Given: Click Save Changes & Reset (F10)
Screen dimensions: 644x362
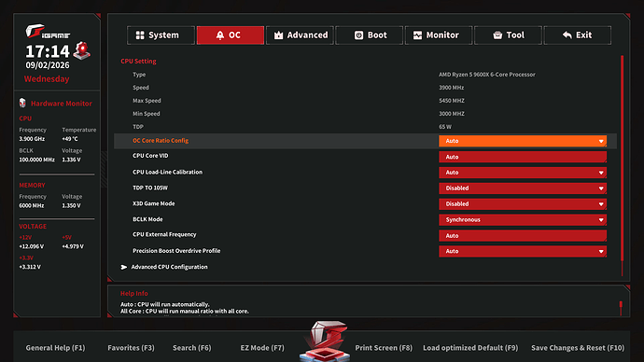Looking at the screenshot, I should [578, 348].
